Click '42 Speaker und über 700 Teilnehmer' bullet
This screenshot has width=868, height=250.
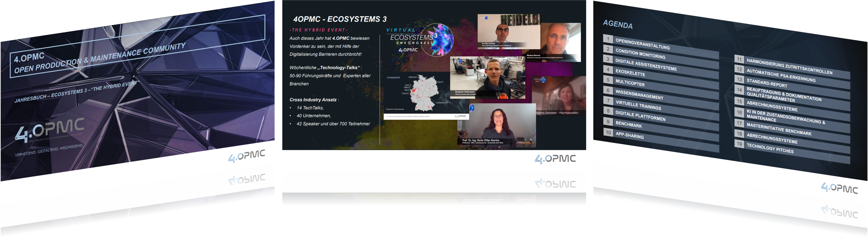point(333,124)
